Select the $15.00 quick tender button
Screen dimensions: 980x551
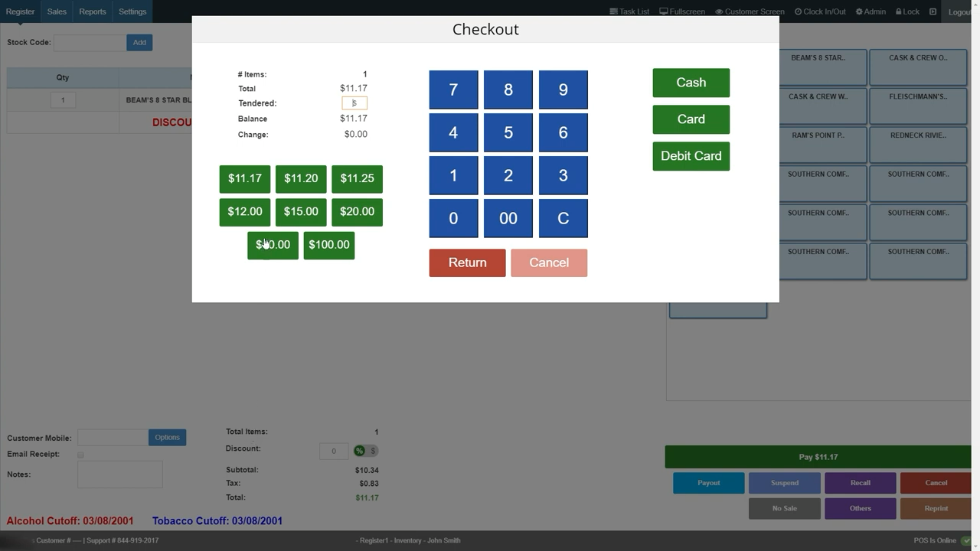pyautogui.click(x=301, y=212)
